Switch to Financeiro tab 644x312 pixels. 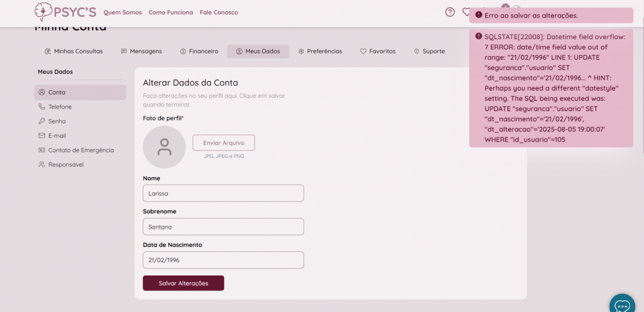(199, 52)
